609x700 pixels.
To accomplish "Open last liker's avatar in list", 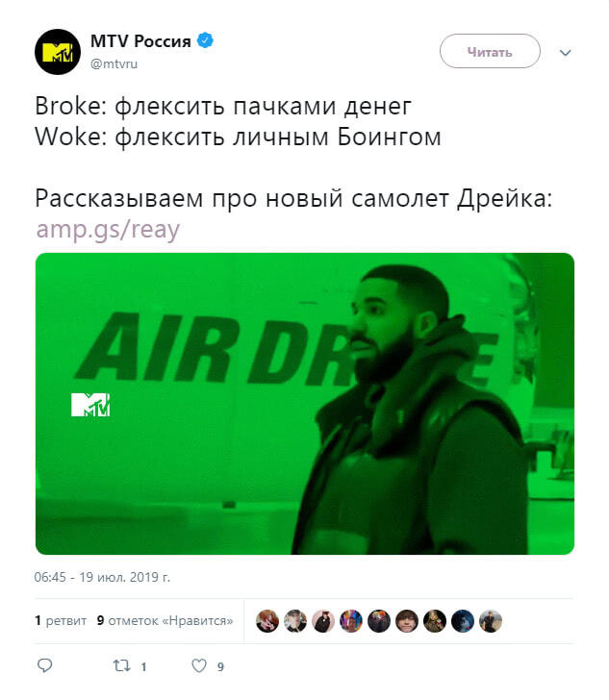I will (491, 621).
